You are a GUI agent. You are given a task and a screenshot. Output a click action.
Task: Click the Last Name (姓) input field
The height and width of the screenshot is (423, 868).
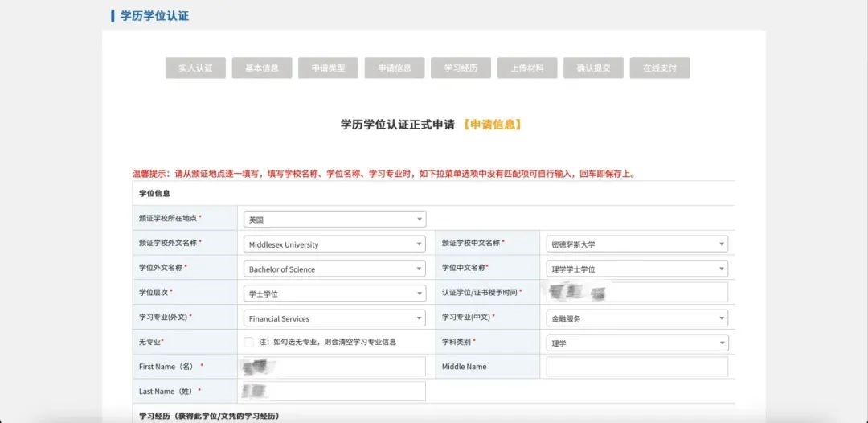pyautogui.click(x=334, y=392)
